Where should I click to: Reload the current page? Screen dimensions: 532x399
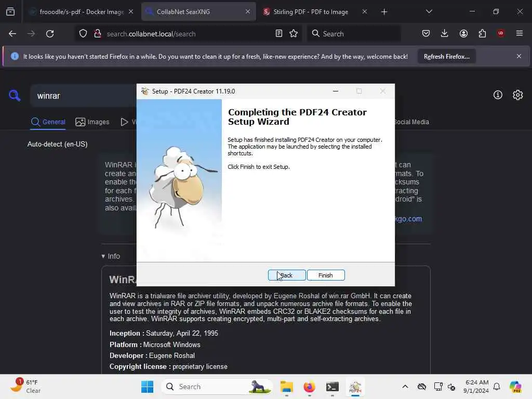coord(50,34)
